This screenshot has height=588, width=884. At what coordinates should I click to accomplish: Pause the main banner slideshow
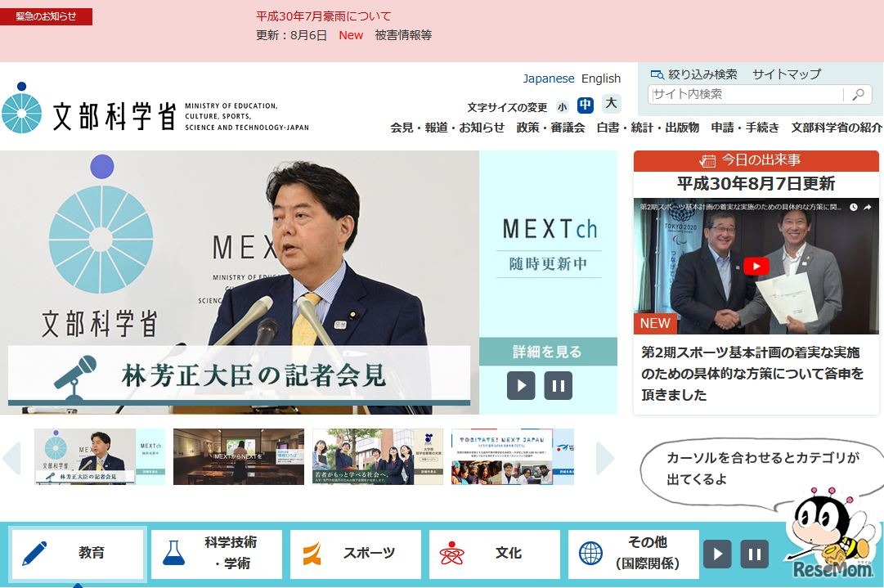coord(559,386)
